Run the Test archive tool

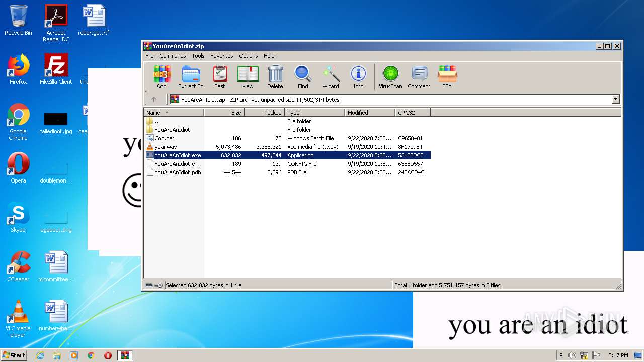(220, 77)
